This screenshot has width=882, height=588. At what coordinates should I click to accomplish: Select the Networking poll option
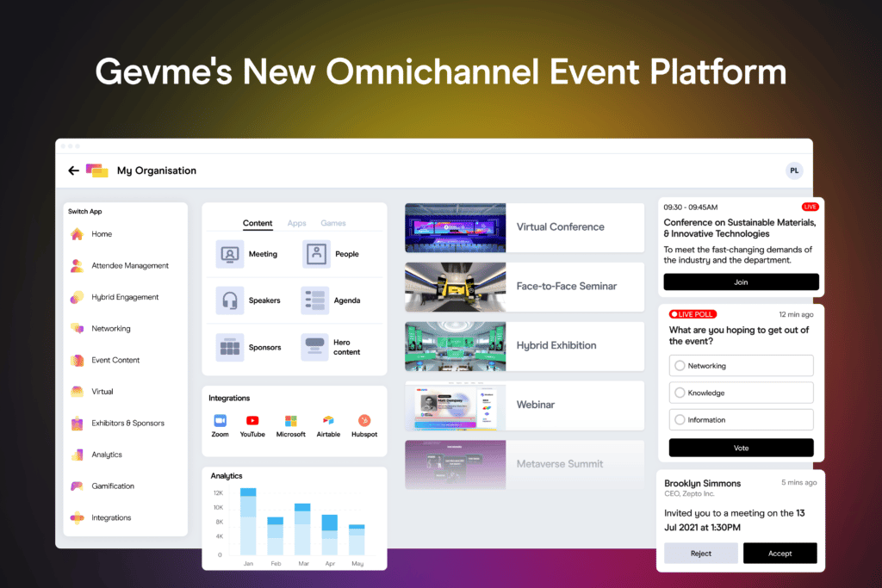(741, 365)
